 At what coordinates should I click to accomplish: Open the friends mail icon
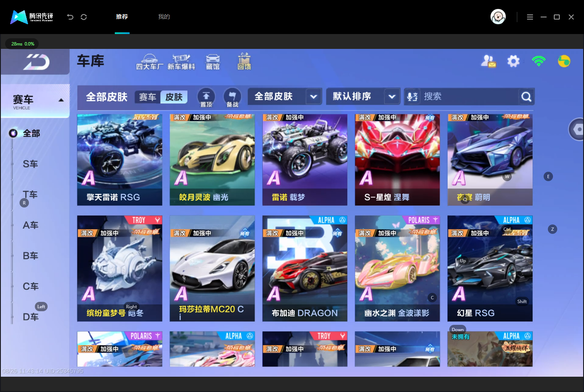pyautogui.click(x=488, y=61)
